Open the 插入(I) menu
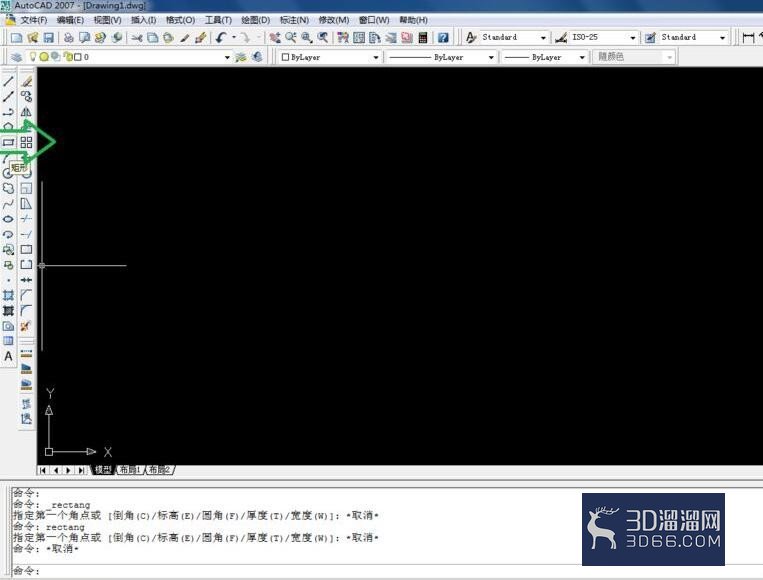Viewport: 763px width, 580px height. coord(144,20)
